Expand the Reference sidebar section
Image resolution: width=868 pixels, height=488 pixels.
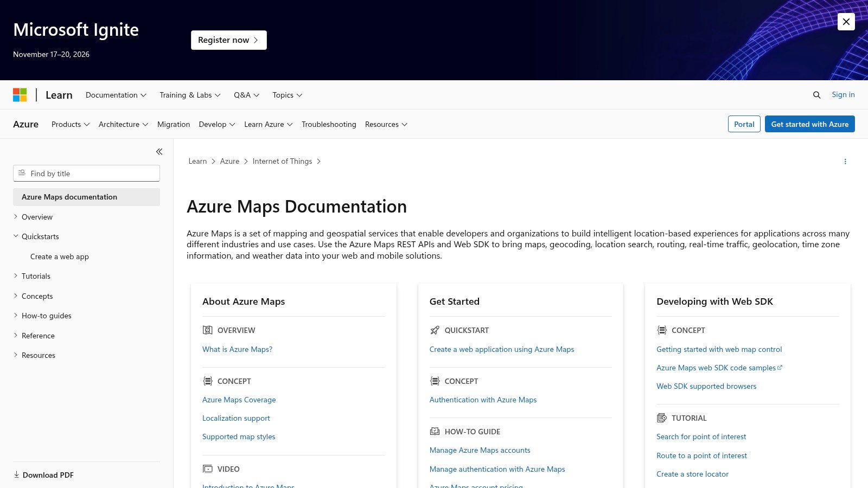(x=16, y=336)
